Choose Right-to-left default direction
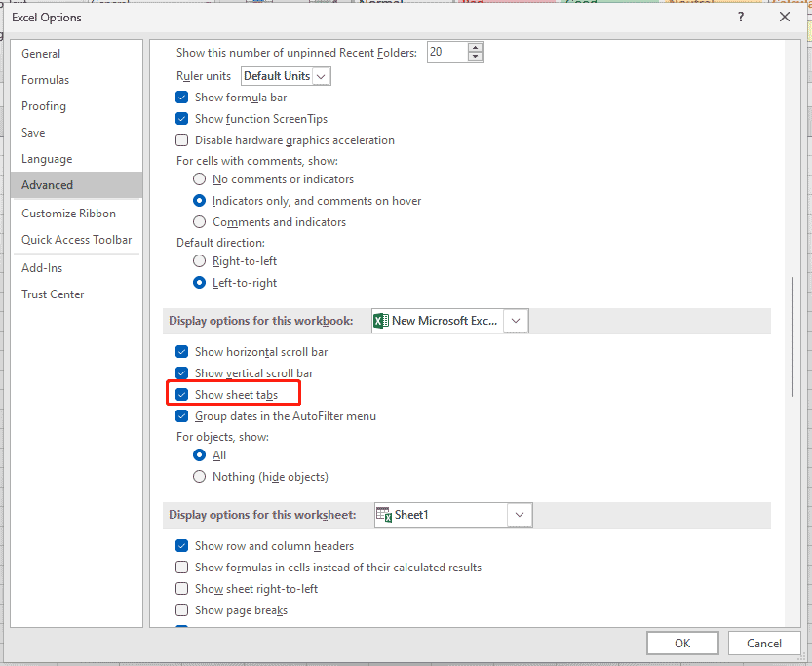This screenshot has width=812, height=666. (199, 260)
